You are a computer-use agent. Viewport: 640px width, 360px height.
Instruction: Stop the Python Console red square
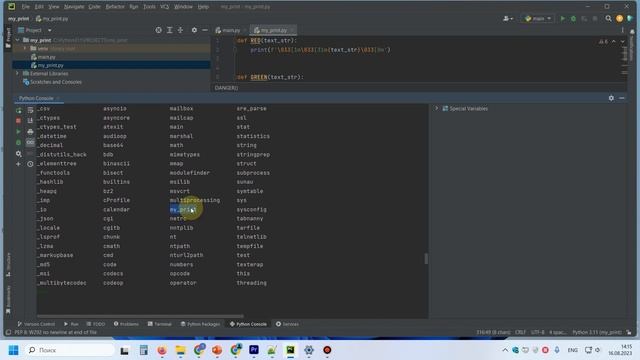(18, 121)
